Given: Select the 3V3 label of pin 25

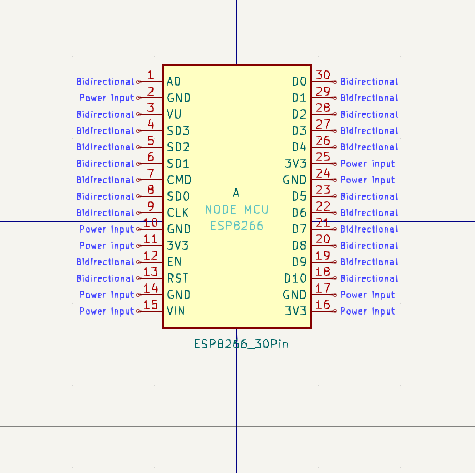Looking at the screenshot, I should tap(296, 164).
